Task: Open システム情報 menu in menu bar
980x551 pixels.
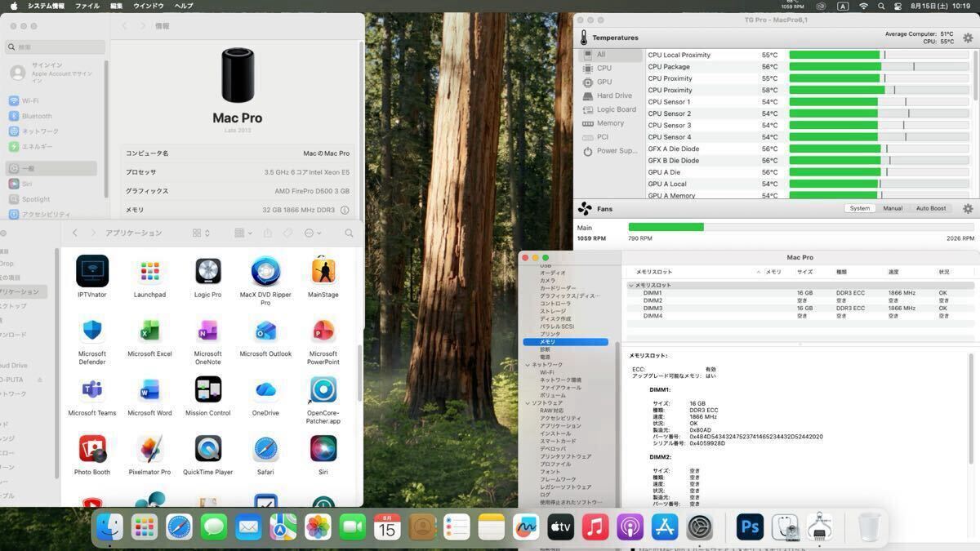Action: tap(47, 6)
